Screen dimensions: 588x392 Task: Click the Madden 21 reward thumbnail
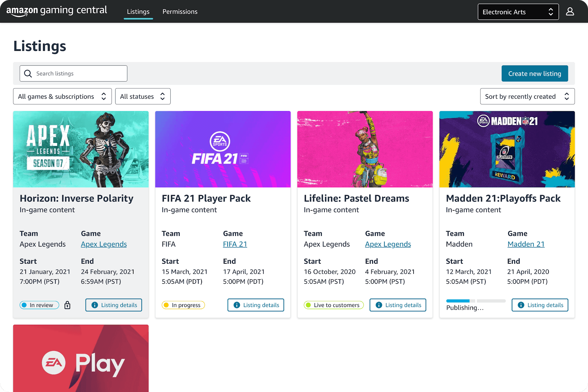point(507,149)
